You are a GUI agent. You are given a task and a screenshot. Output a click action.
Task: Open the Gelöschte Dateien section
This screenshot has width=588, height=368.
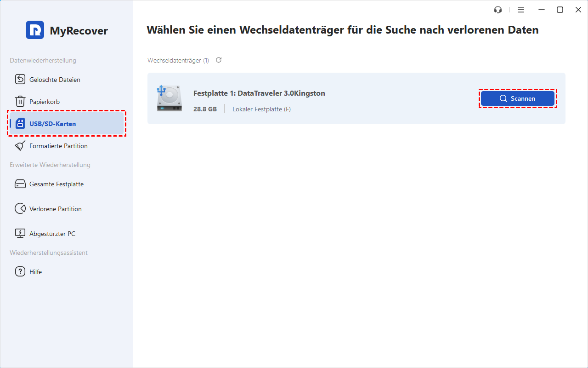point(55,80)
